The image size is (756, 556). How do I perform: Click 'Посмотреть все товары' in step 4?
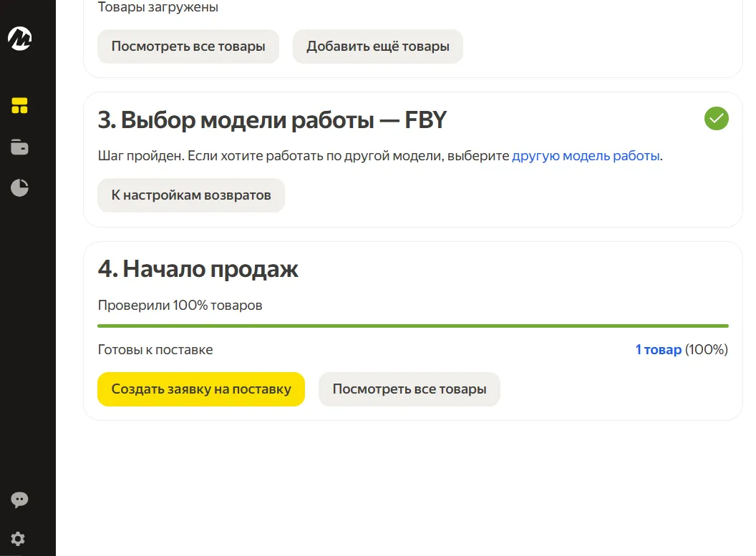click(x=409, y=389)
